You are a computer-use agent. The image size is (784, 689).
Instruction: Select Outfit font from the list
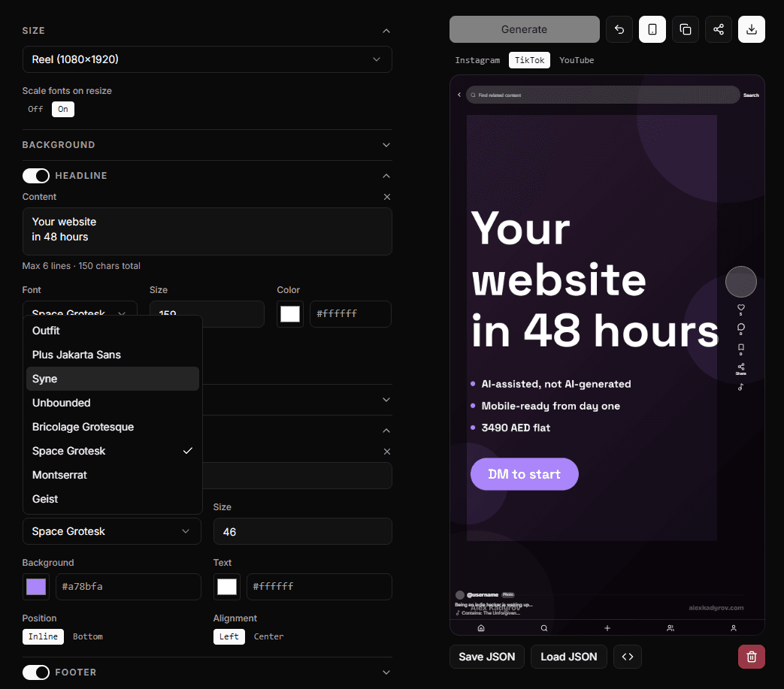(x=113, y=331)
